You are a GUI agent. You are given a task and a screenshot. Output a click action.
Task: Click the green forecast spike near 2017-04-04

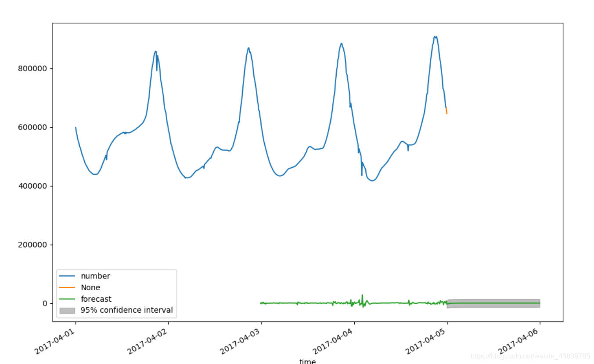coord(362,300)
